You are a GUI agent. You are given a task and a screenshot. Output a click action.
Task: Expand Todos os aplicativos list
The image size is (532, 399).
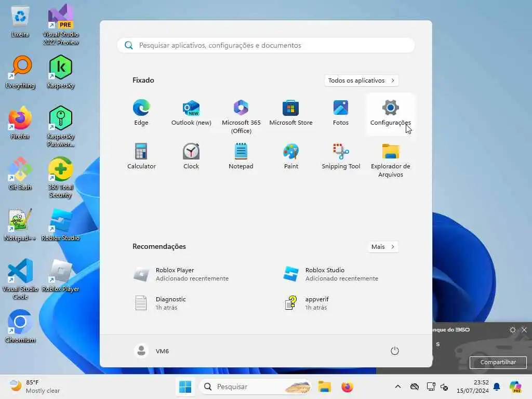361,81
